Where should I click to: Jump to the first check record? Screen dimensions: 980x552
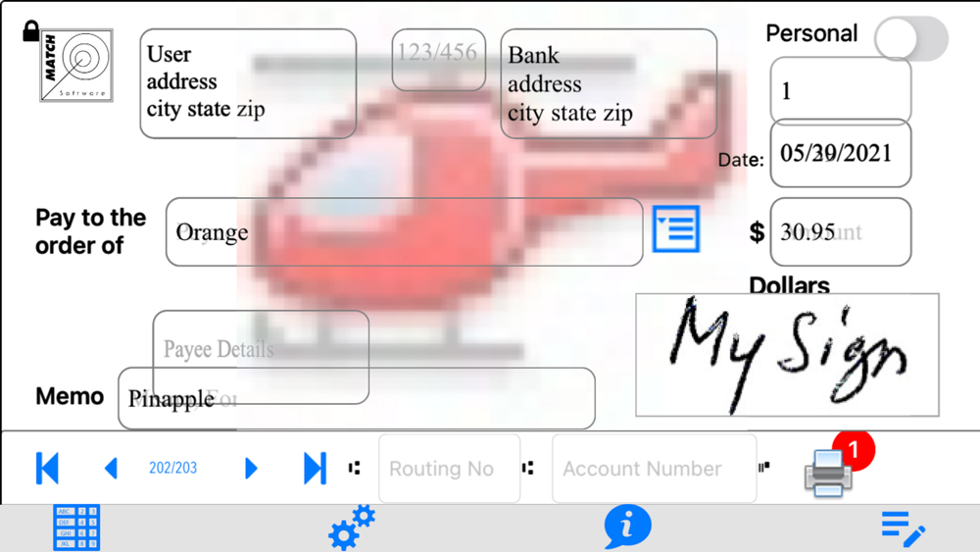47,469
